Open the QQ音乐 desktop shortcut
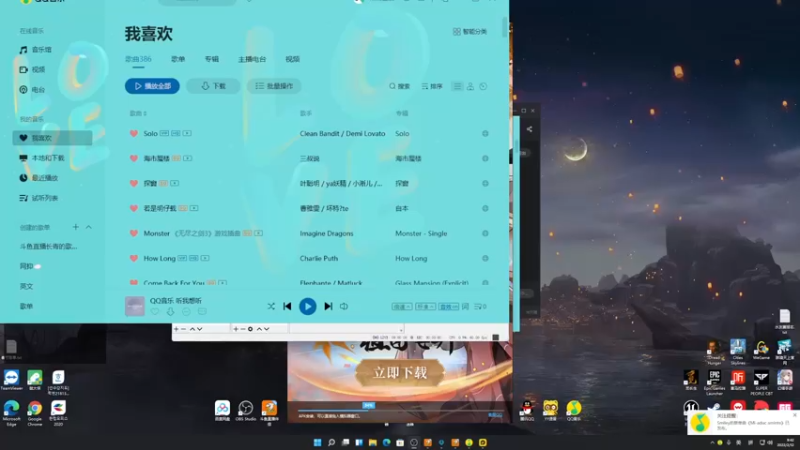Viewport: 800px width, 450px height. 573,411
